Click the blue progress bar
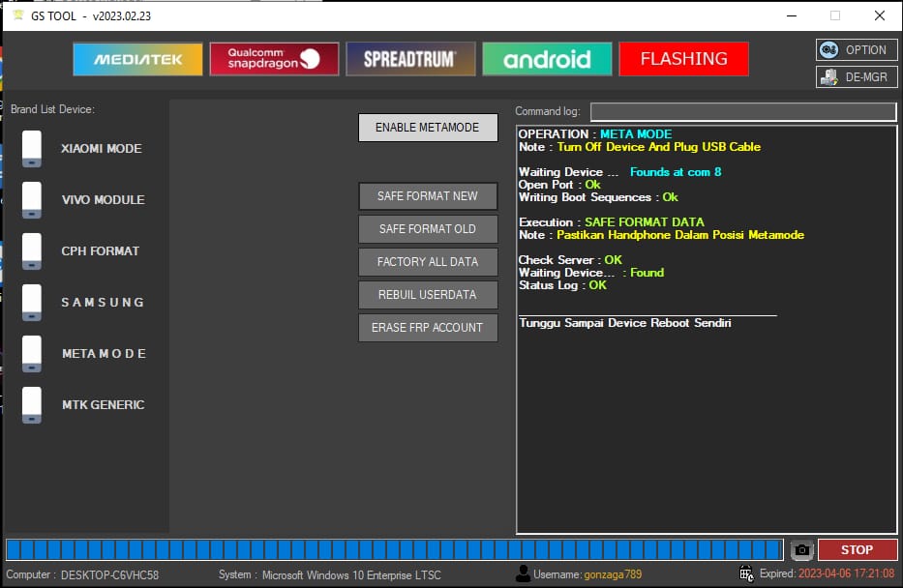 [395, 550]
